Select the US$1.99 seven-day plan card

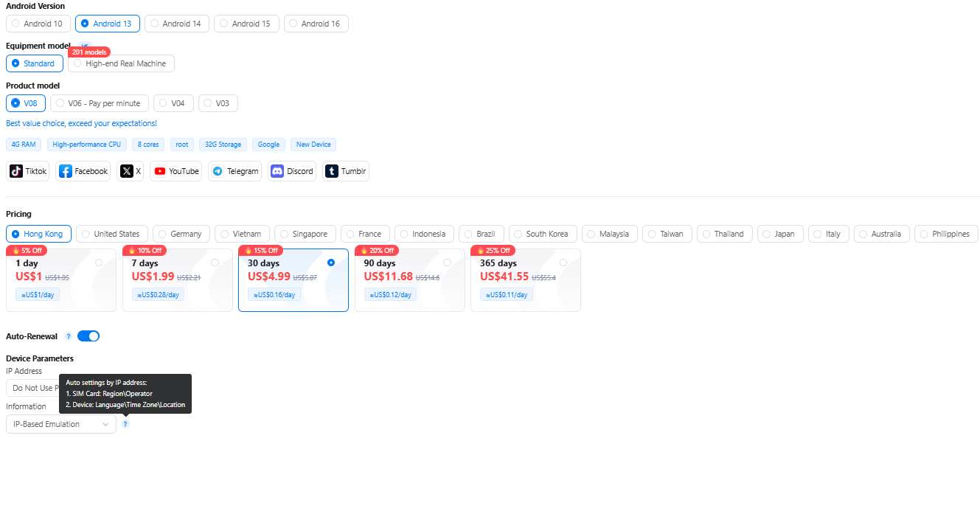tap(177, 280)
